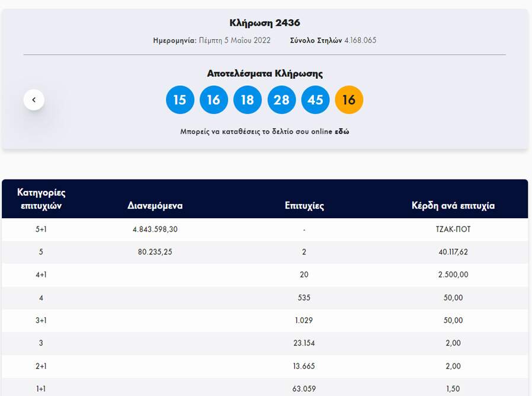Image resolution: width=532 pixels, height=396 pixels.
Task: Click the 40.117,62 winnings value
Action: coord(453,252)
